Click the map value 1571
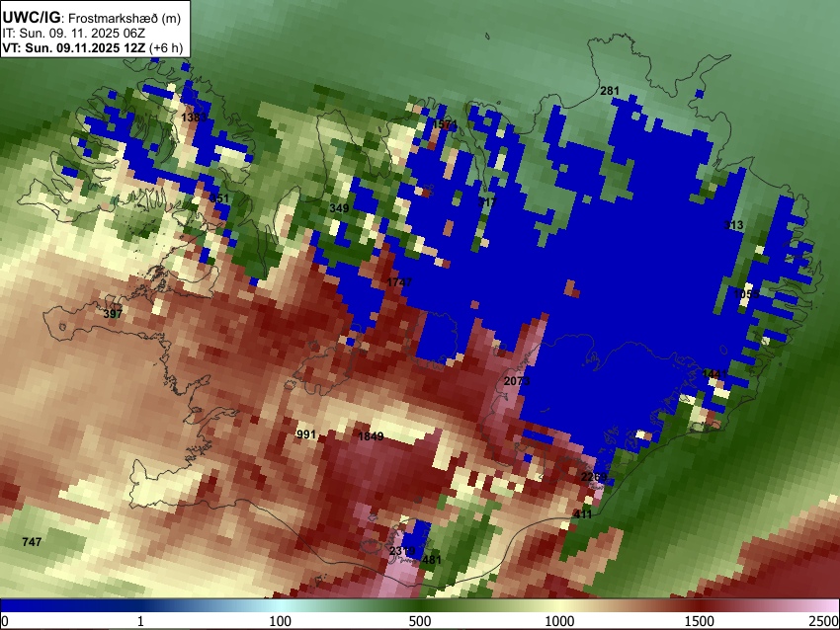The width and height of the screenshot is (840, 630). 445,124
